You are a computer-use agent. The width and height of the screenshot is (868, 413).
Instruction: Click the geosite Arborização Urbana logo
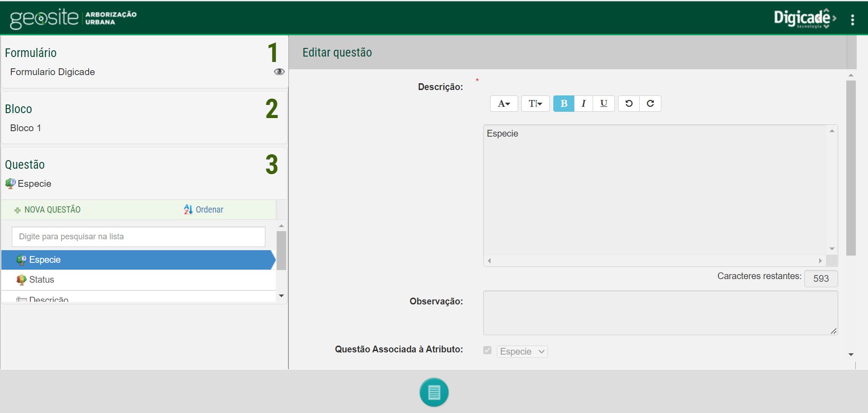pyautogui.click(x=73, y=19)
